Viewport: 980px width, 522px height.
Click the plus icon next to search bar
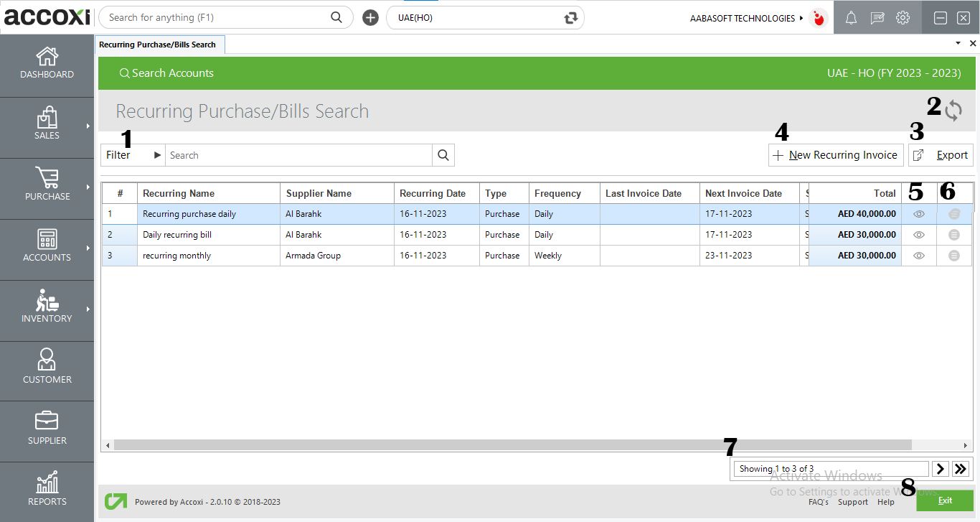coord(370,17)
